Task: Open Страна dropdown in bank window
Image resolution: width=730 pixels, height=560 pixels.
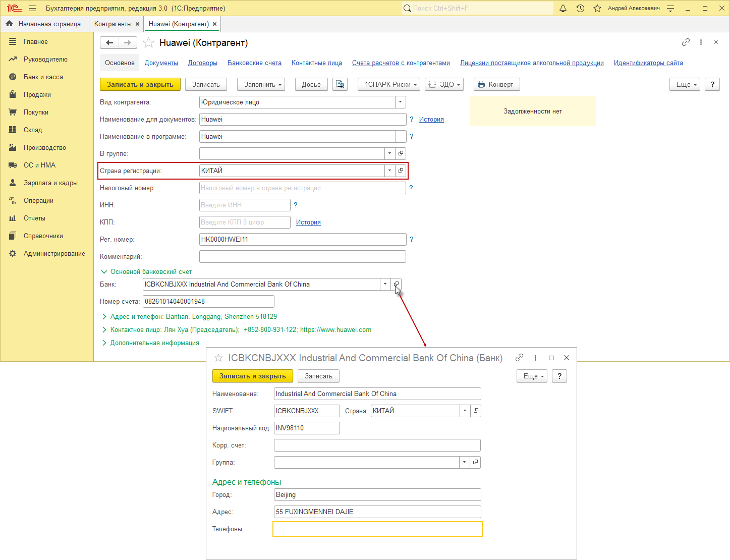Action: [x=465, y=411]
